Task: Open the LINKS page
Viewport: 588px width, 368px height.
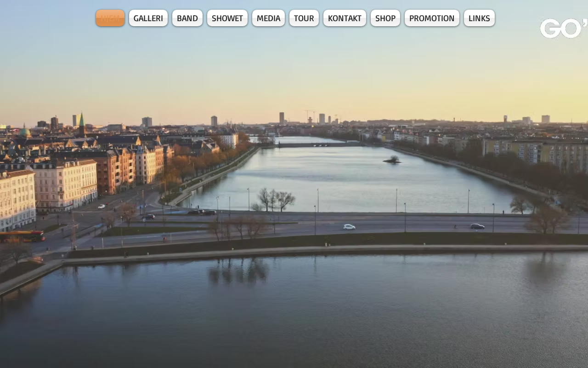Action: click(479, 18)
